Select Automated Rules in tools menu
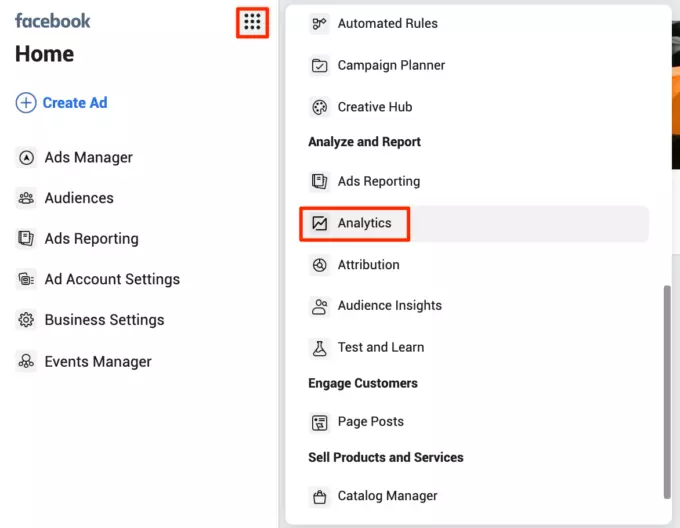The image size is (680, 528). click(387, 23)
